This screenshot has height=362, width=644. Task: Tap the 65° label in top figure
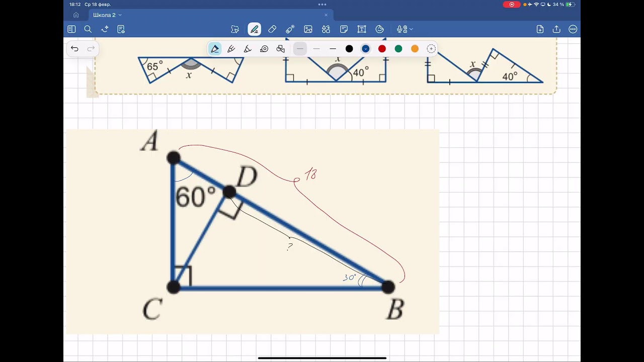point(155,66)
